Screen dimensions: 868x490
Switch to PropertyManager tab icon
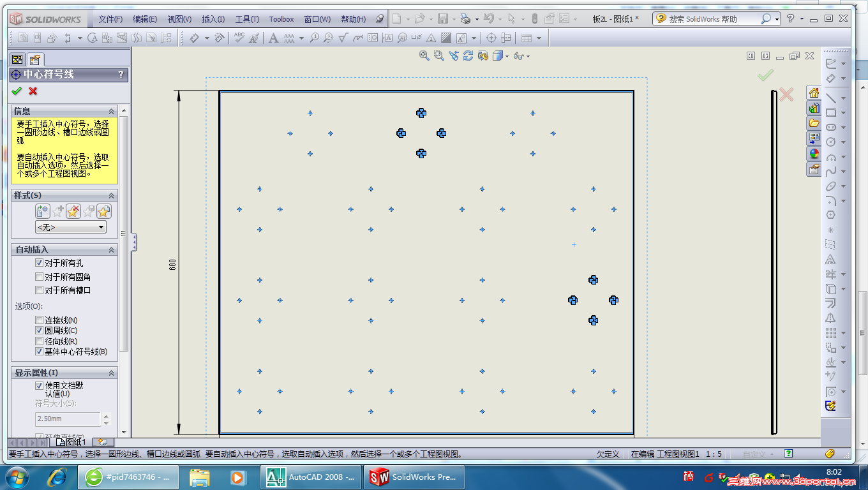[35, 59]
